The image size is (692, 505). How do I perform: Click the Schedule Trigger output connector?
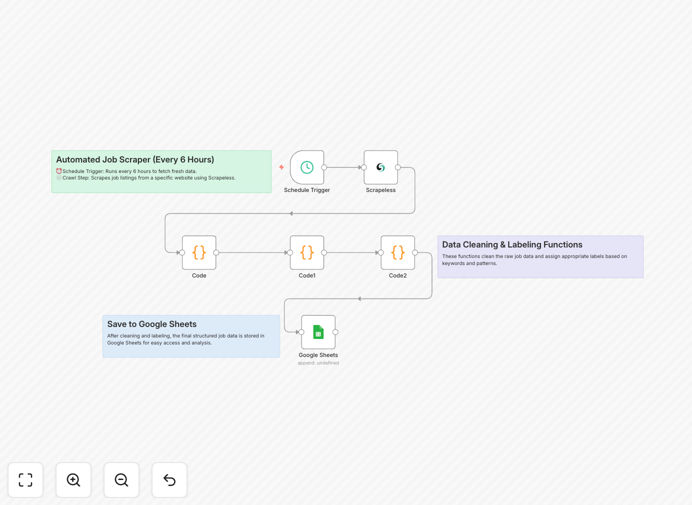click(324, 167)
